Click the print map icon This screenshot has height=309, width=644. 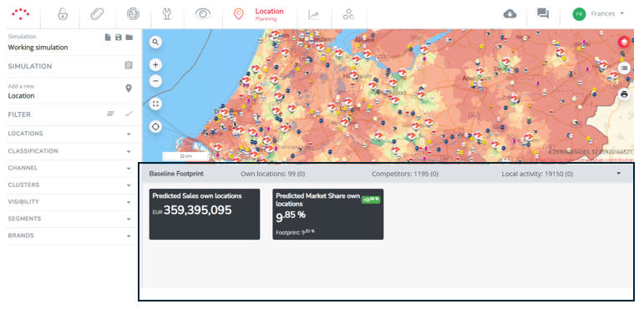624,94
